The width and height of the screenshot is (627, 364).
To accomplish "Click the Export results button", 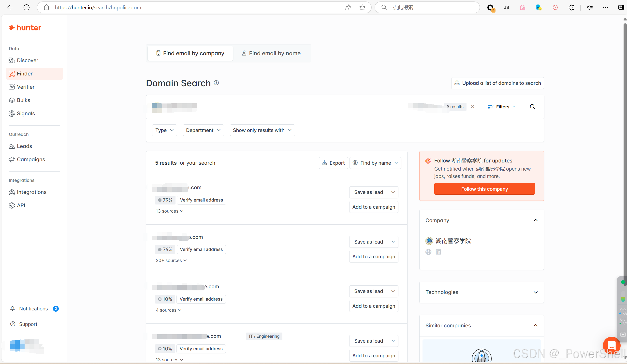I will 333,163.
